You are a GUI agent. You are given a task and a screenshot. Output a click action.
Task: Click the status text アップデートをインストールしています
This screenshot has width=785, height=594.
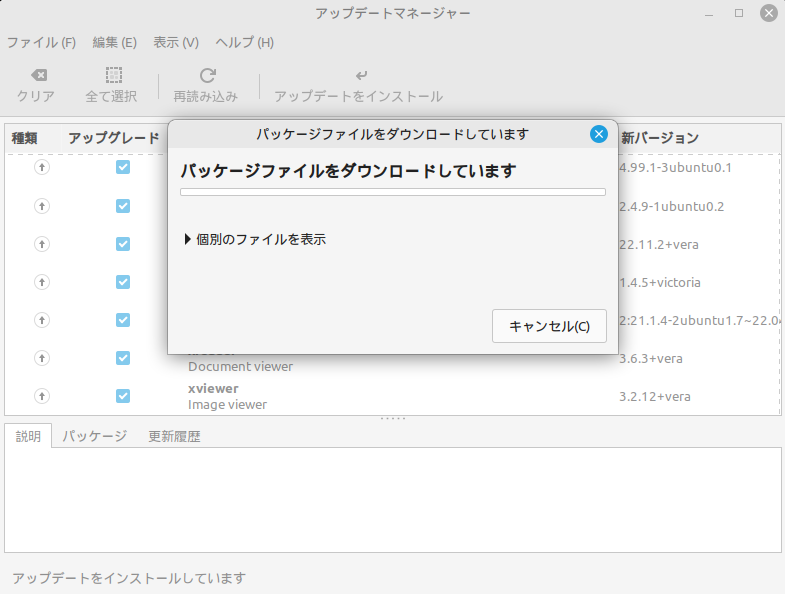click(129, 578)
